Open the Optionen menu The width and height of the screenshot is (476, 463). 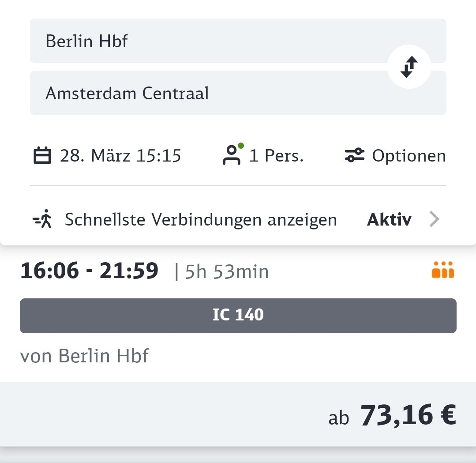point(409,156)
